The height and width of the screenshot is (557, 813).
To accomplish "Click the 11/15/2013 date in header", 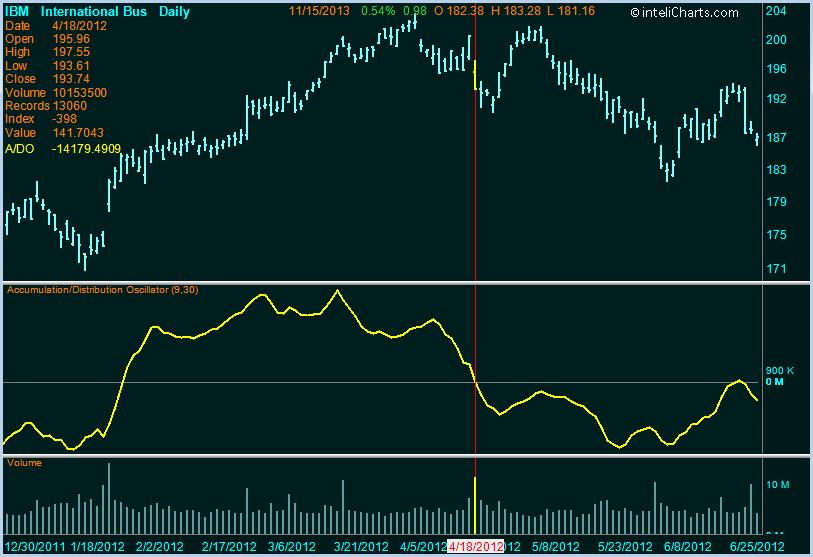I will [319, 11].
